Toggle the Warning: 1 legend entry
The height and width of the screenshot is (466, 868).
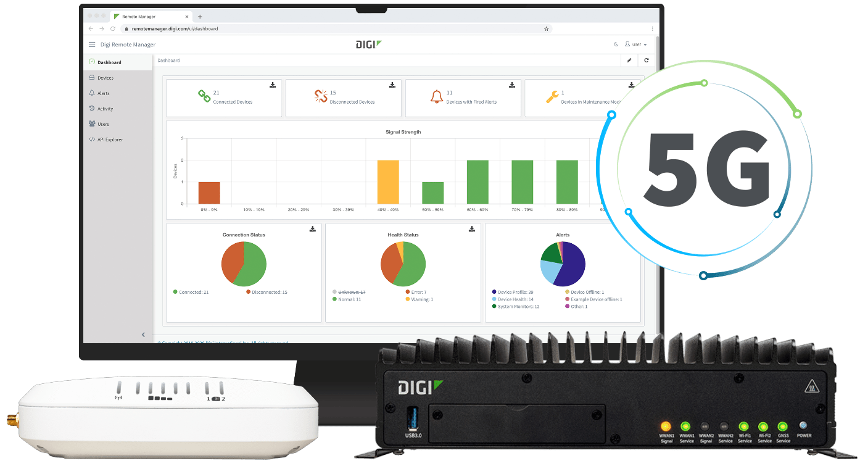420,299
